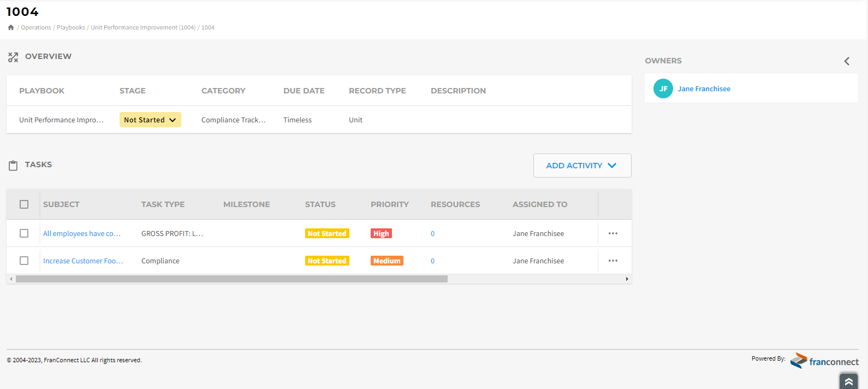The width and height of the screenshot is (868, 389).
Task: Collapse the Owners side panel arrow
Action: [847, 61]
